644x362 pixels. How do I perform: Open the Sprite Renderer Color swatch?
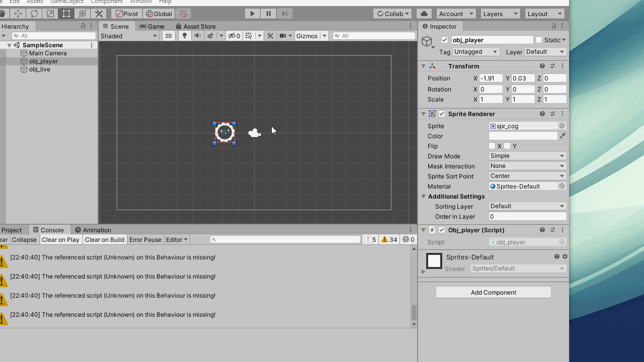[523, 136]
